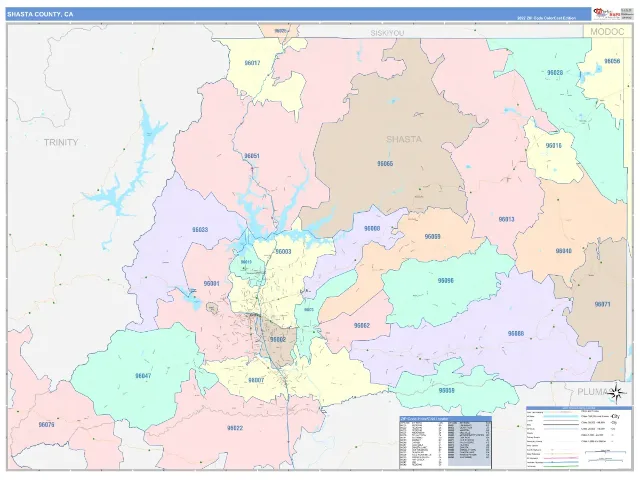Select ZIP code 96059 label
This screenshot has width=640, height=480.
[x=447, y=390]
